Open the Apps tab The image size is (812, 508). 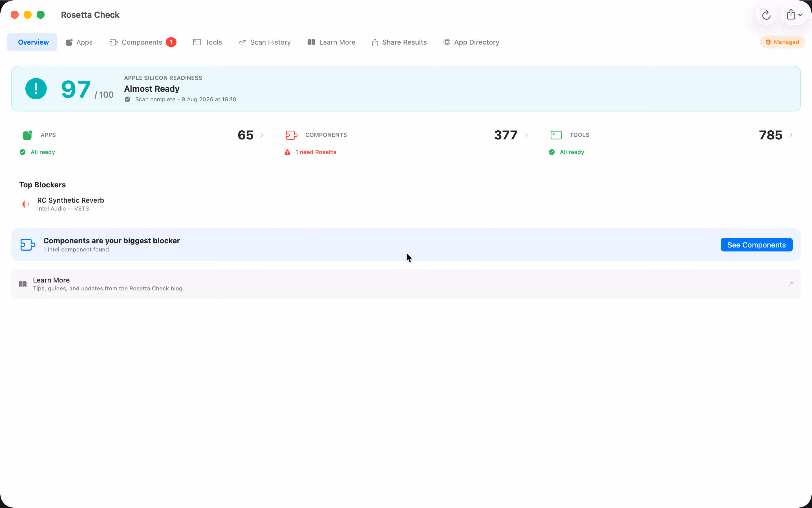click(79, 42)
